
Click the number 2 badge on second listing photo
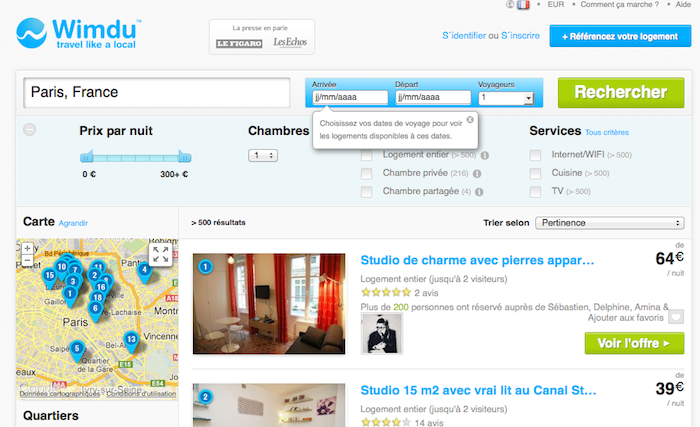pyautogui.click(x=205, y=397)
